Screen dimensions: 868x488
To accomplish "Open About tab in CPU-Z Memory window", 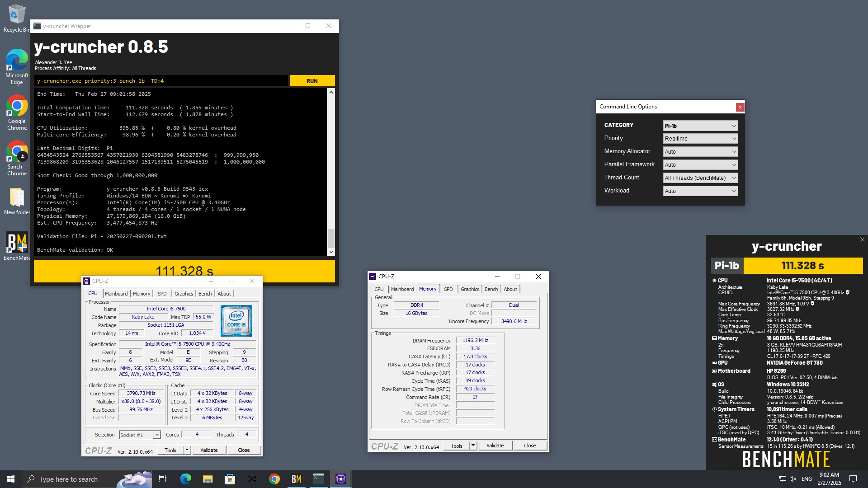I will click(x=510, y=289).
